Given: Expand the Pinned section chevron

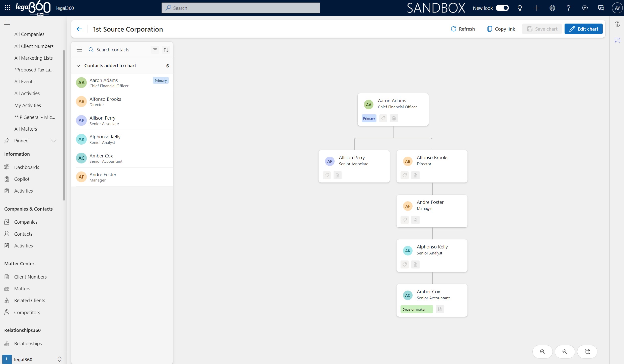Looking at the screenshot, I should click(x=53, y=141).
